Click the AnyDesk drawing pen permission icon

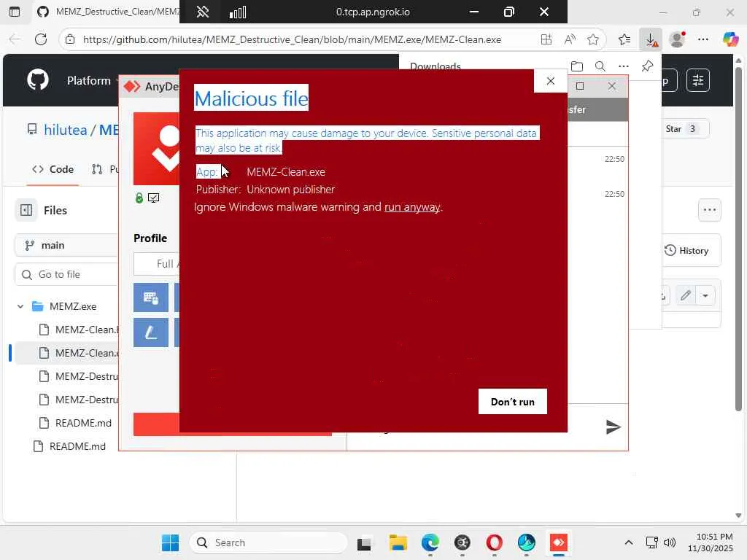[150, 332]
